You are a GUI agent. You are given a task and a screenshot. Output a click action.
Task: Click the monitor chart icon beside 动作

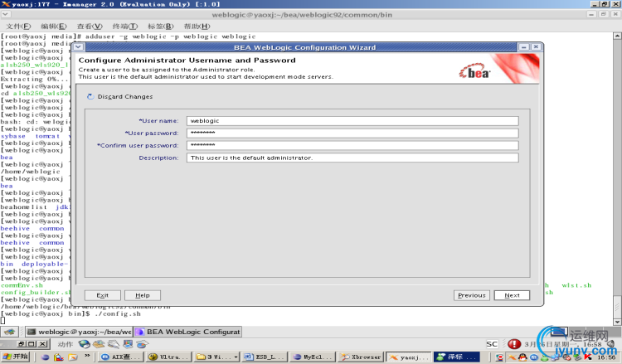coord(128,344)
